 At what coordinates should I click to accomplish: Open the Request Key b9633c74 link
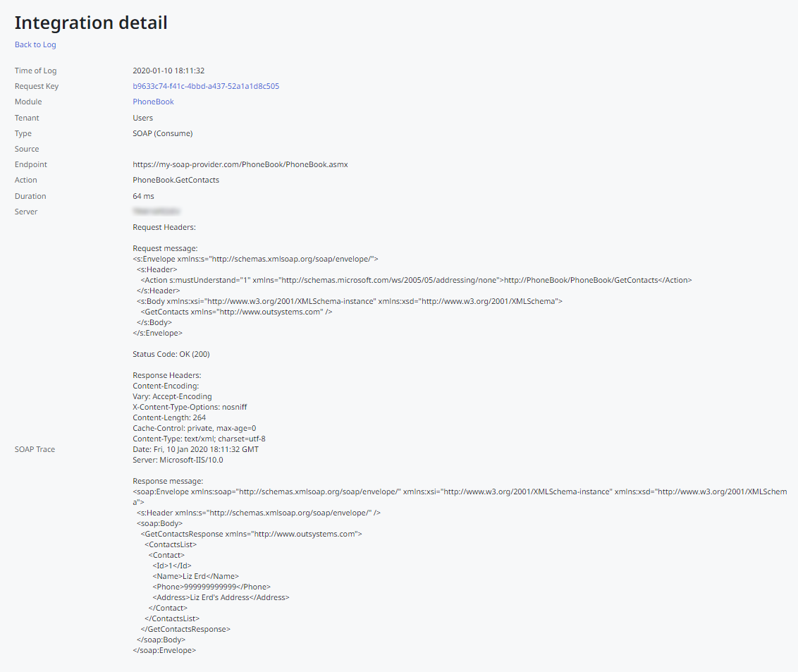coord(206,86)
